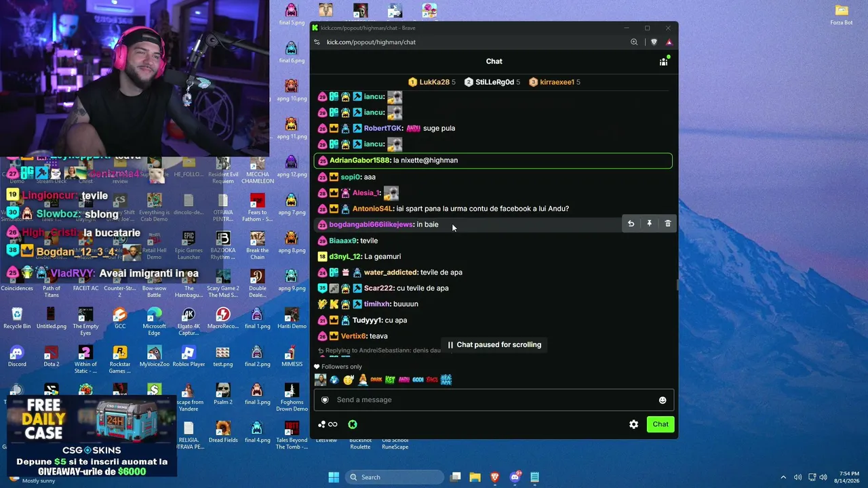
Task: Show hidden system tray icons
Action: point(783,477)
